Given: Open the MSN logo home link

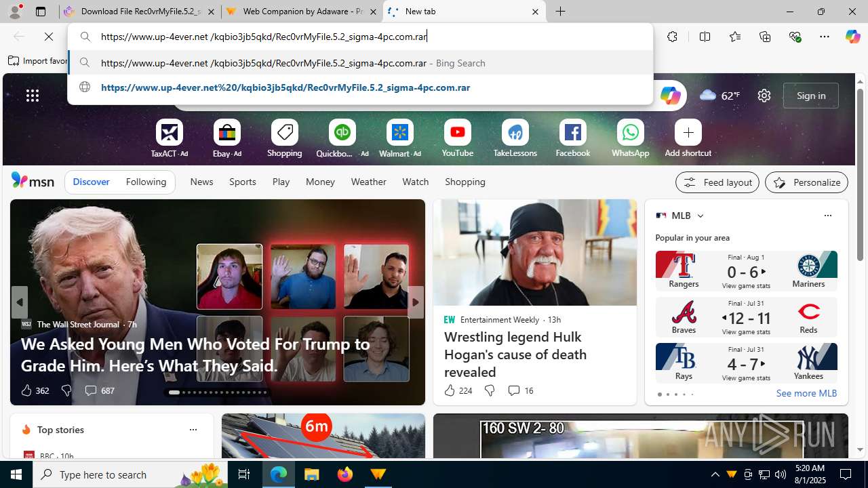Looking at the screenshot, I should click(33, 181).
